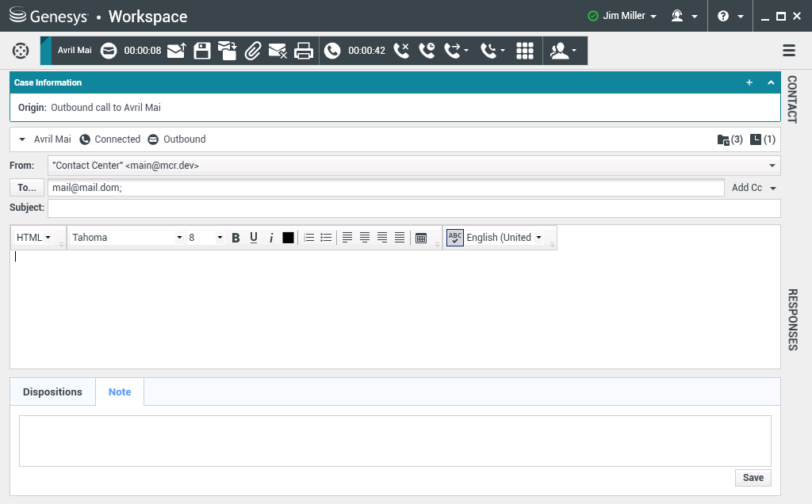Delete the email with the envelope X icon

click(278, 51)
